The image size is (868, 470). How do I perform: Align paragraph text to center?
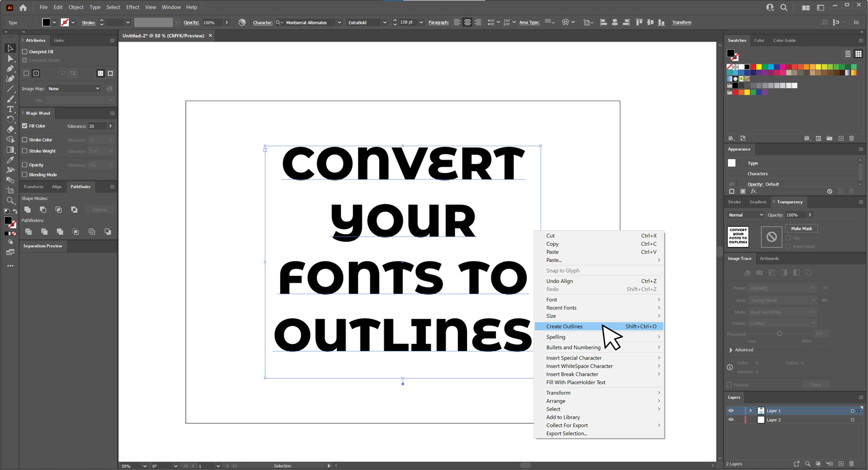point(467,23)
